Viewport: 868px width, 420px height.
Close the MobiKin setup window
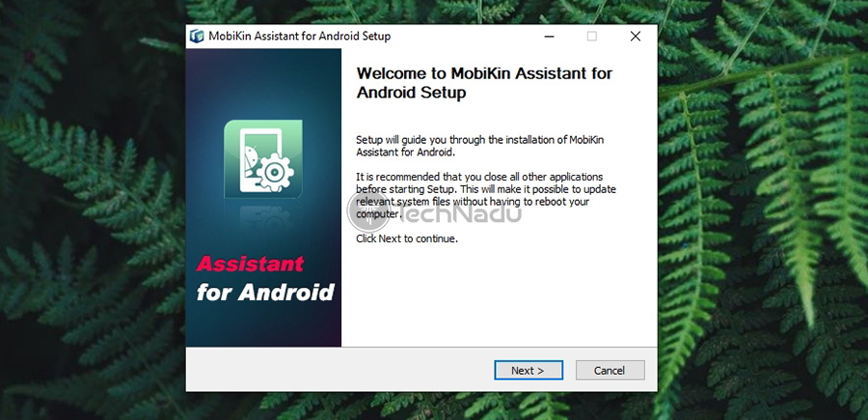636,37
